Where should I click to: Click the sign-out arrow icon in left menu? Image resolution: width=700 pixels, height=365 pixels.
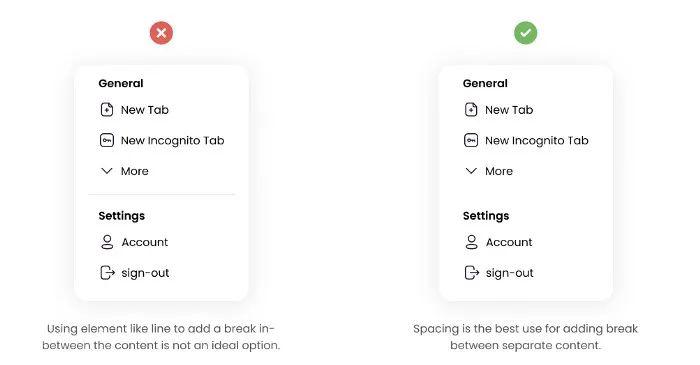(x=107, y=273)
